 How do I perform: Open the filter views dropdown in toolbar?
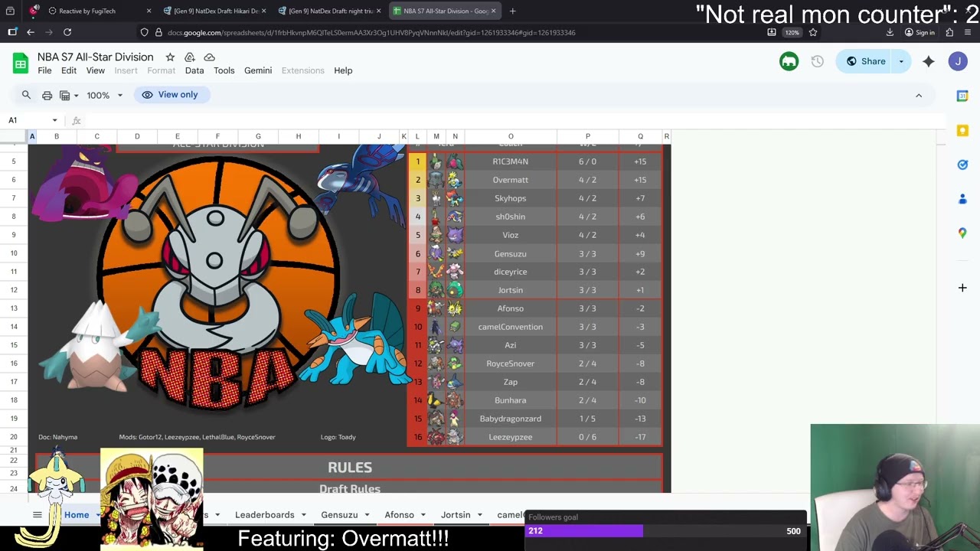pyautogui.click(x=69, y=95)
